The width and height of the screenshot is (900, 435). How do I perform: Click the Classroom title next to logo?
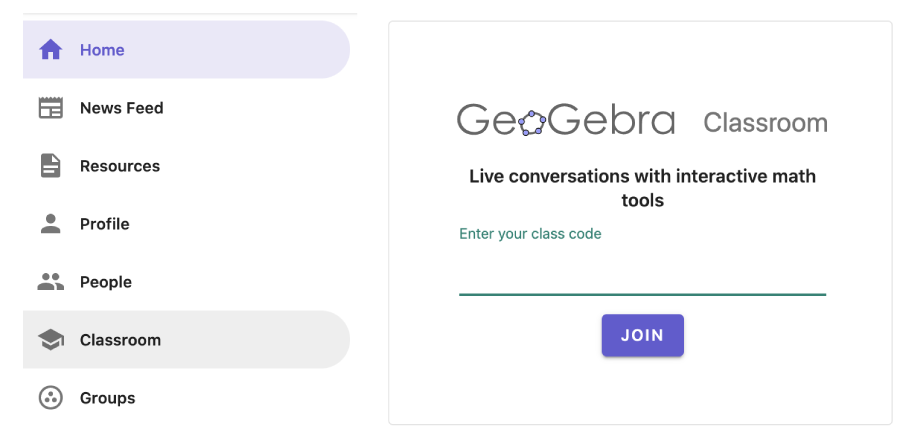[x=765, y=123]
